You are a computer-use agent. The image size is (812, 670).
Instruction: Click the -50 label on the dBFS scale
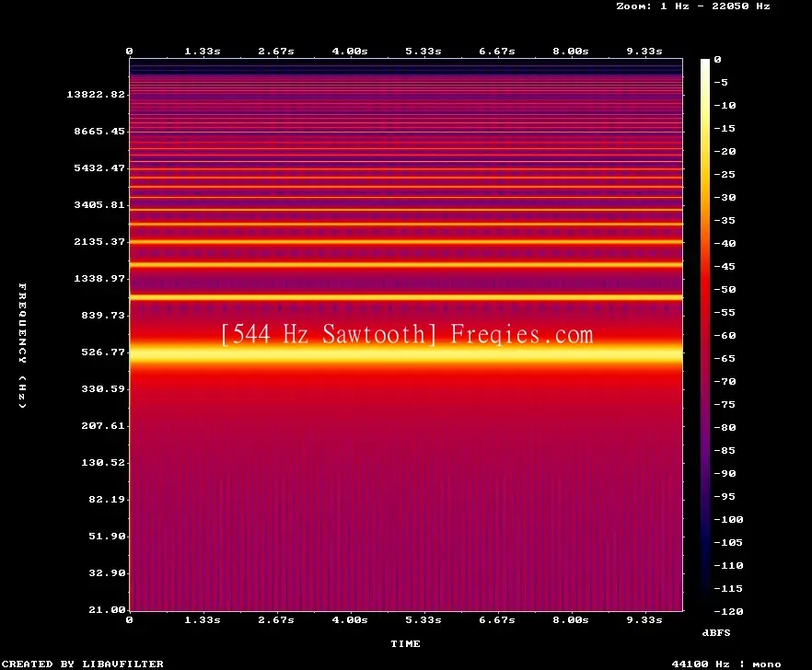pos(725,289)
